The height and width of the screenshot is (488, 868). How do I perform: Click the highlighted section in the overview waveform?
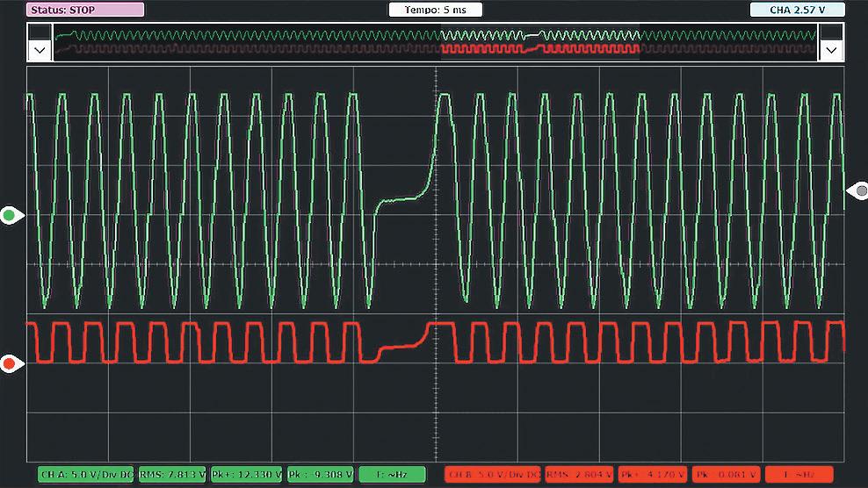[x=540, y=42]
